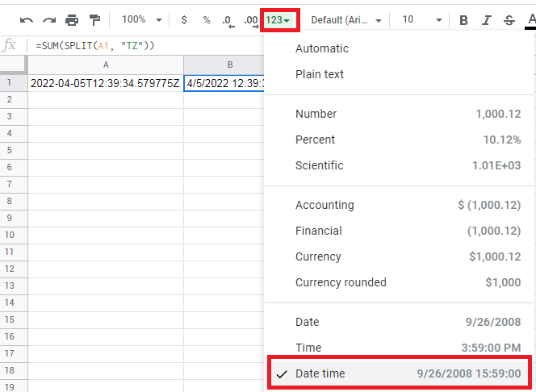
Task: Click the Redo arrow icon
Action: coord(49,20)
